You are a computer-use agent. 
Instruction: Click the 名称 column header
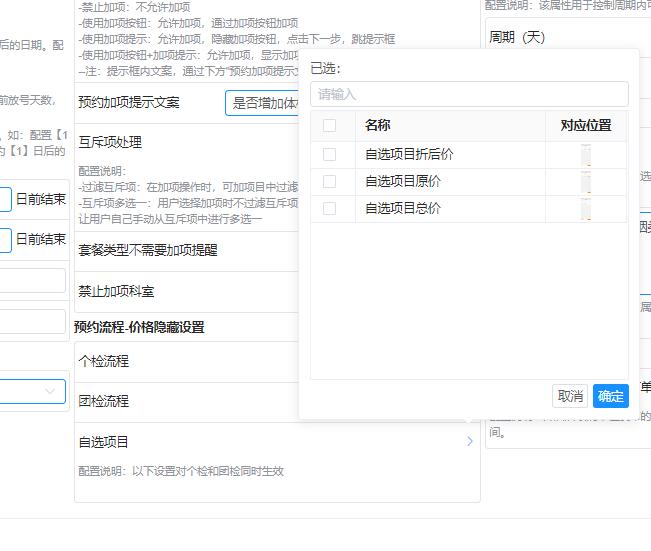click(x=378, y=126)
